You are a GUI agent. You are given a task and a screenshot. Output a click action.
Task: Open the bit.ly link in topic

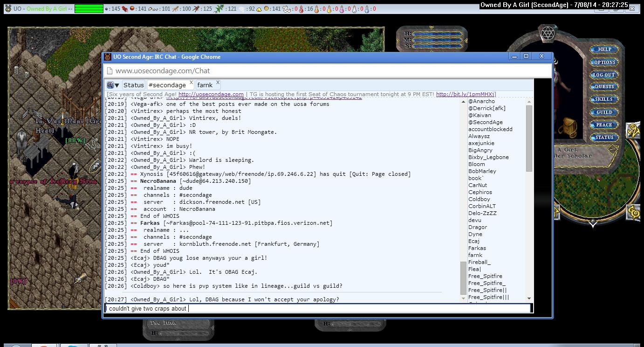pyautogui.click(x=466, y=94)
